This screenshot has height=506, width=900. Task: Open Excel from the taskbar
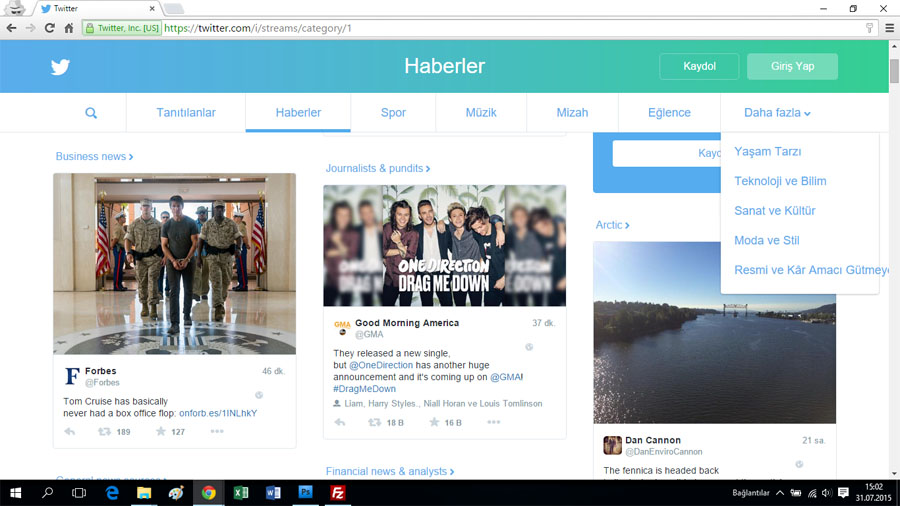tap(240, 493)
